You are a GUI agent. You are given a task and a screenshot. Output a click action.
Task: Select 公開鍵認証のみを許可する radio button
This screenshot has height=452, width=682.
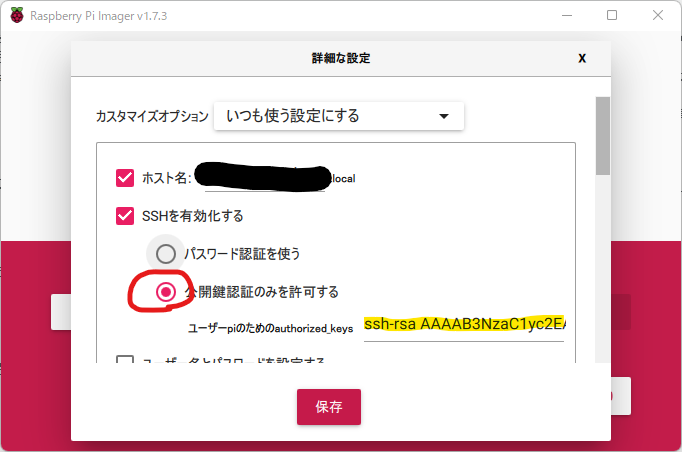click(x=166, y=292)
